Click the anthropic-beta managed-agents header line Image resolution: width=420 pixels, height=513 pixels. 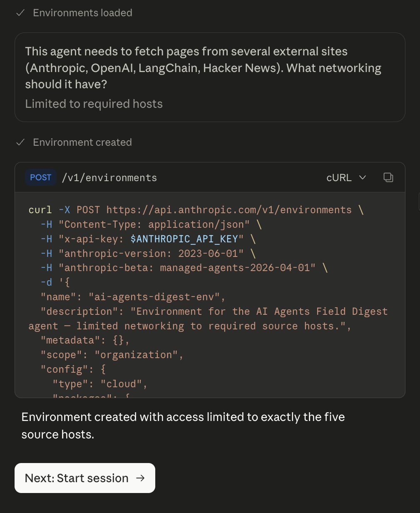184,268
